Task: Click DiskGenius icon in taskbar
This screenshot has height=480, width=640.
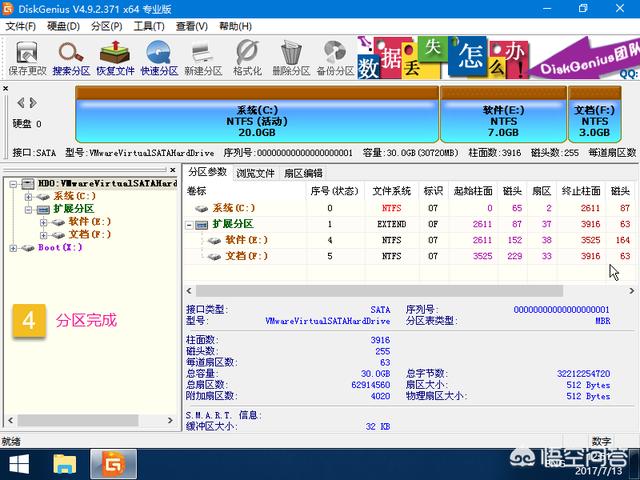Action: pyautogui.click(x=113, y=464)
